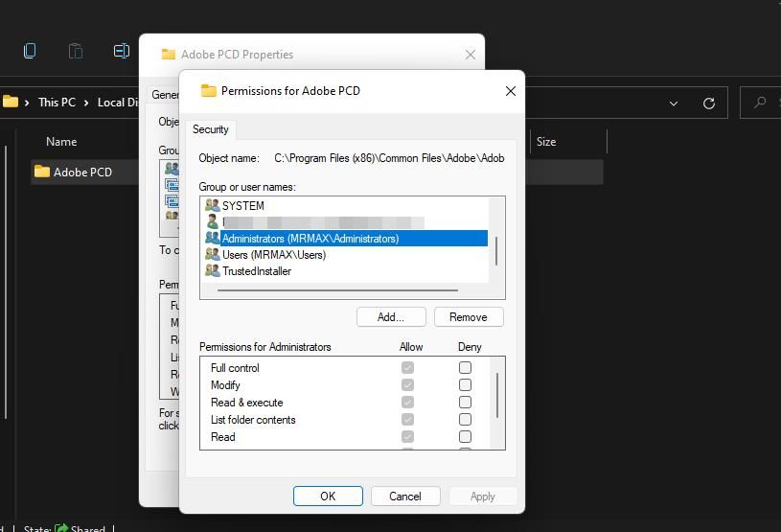The height and width of the screenshot is (532, 781).
Task: Select the TrustedInstaller entry in list
Action: [x=256, y=271]
